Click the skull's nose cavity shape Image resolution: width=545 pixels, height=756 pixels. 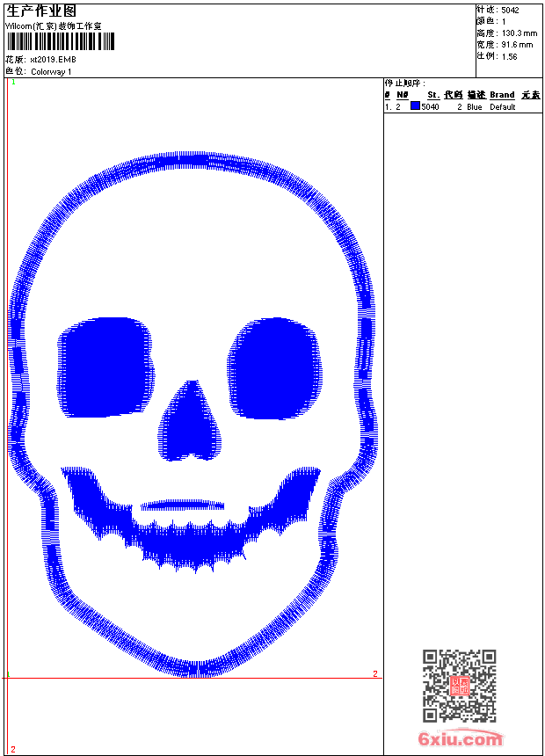tap(190, 420)
